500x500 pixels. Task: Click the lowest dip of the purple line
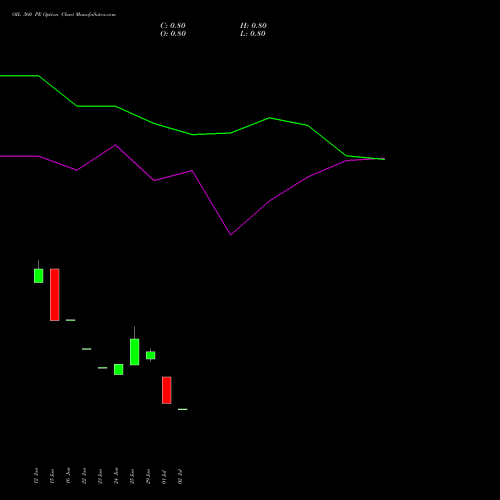tap(231, 235)
